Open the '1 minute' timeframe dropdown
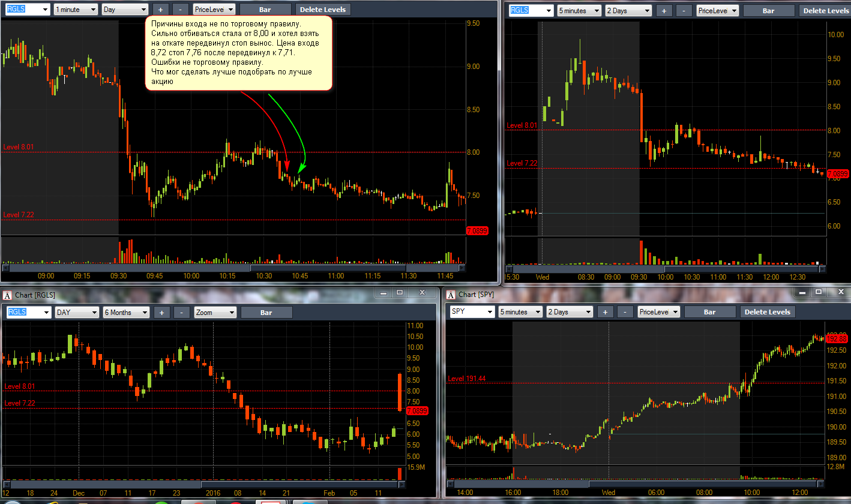851x504 pixels. pyautogui.click(x=76, y=10)
